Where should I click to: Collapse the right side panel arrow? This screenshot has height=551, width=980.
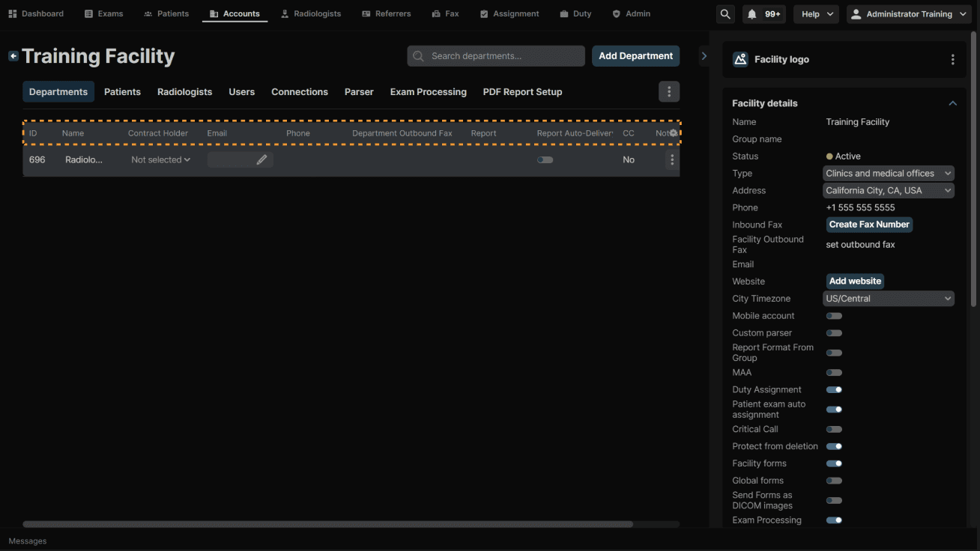[x=704, y=56]
